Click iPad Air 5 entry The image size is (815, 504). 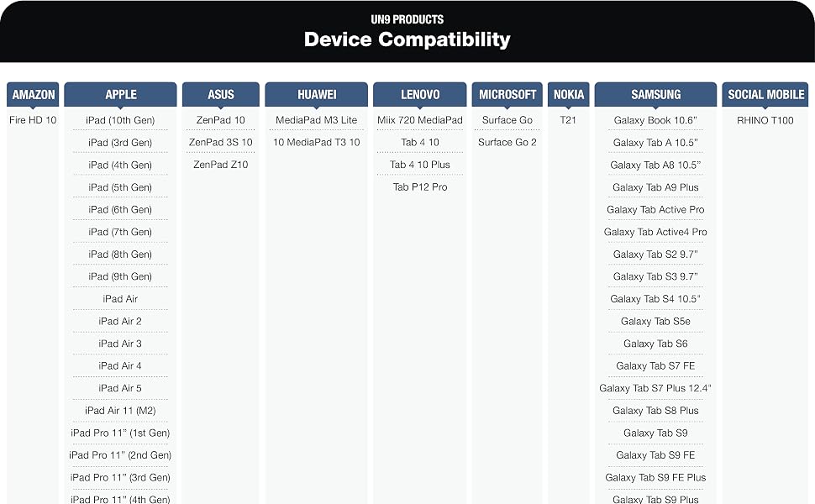point(120,388)
